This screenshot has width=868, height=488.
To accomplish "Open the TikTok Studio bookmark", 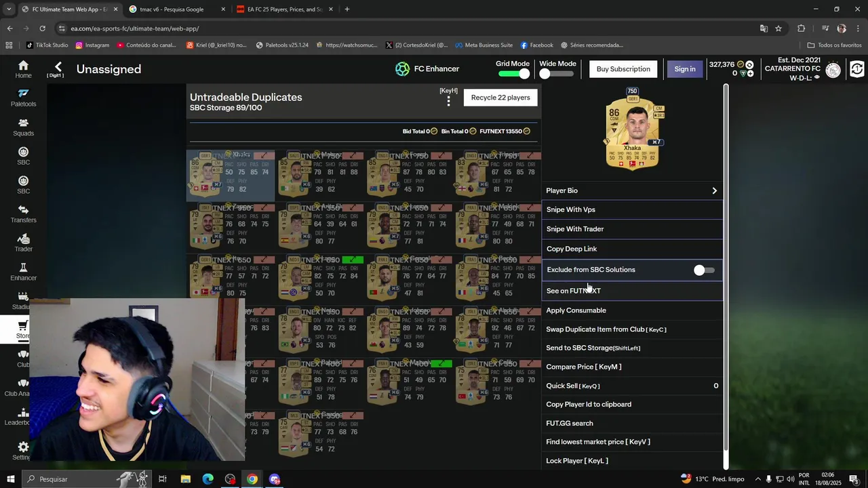I will pos(47,45).
